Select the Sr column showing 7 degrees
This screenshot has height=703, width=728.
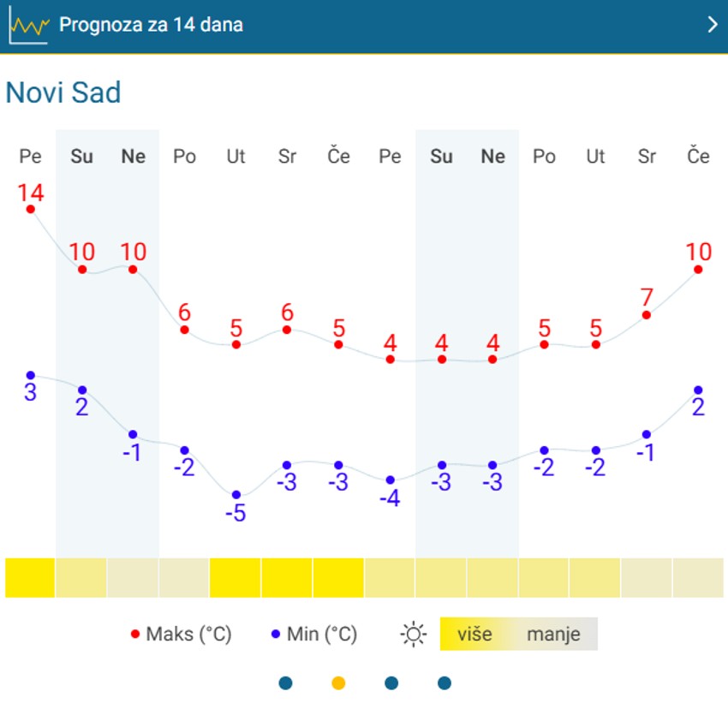[647, 156]
